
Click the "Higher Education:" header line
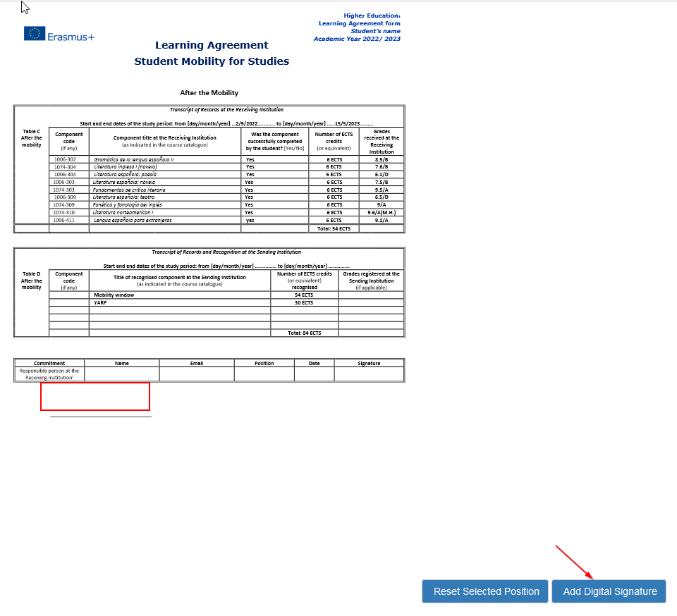point(372,16)
